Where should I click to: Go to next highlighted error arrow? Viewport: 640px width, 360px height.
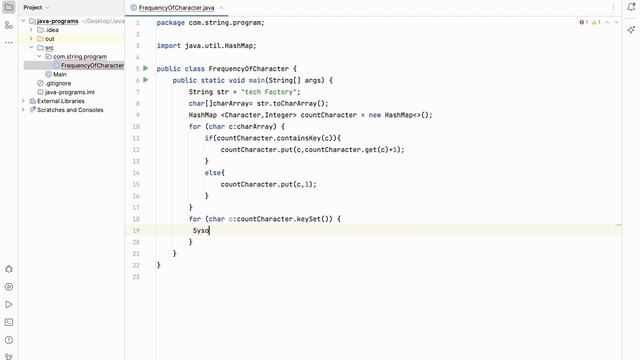point(616,22)
